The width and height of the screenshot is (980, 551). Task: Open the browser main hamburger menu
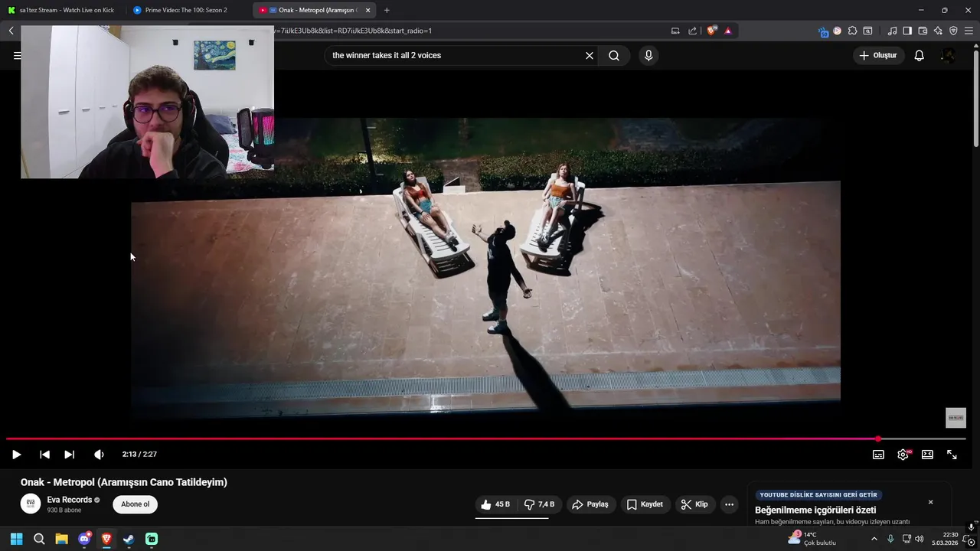coord(969,31)
